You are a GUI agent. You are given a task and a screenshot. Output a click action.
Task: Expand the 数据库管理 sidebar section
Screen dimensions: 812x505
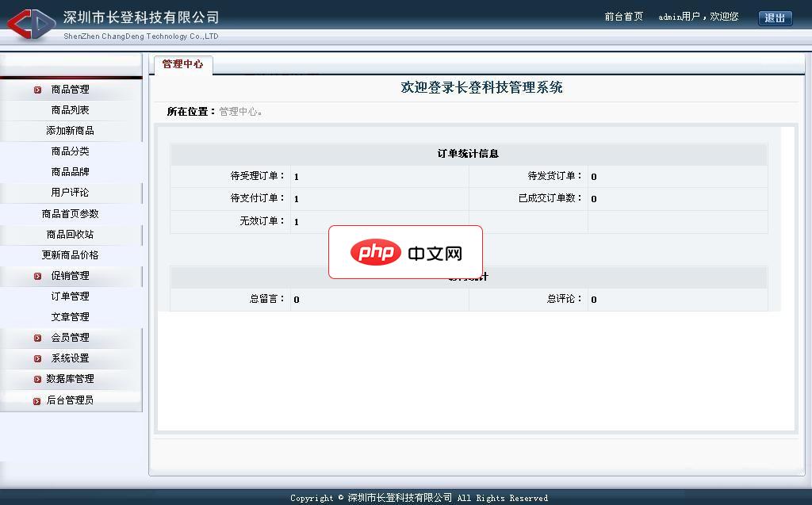pos(71,379)
